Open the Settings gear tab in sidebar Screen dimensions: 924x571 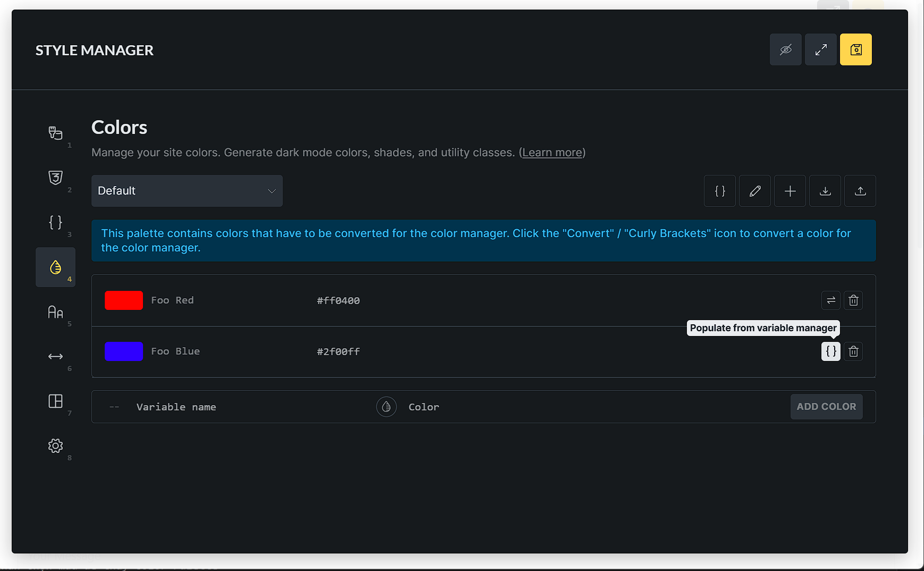(x=55, y=446)
